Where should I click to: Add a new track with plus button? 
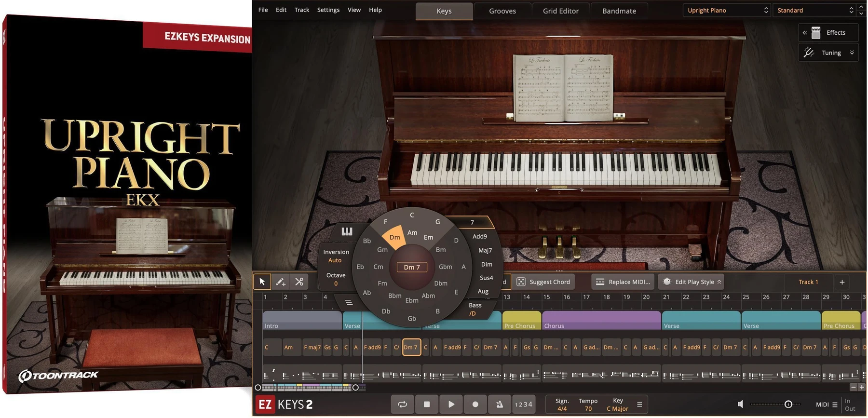tap(842, 282)
